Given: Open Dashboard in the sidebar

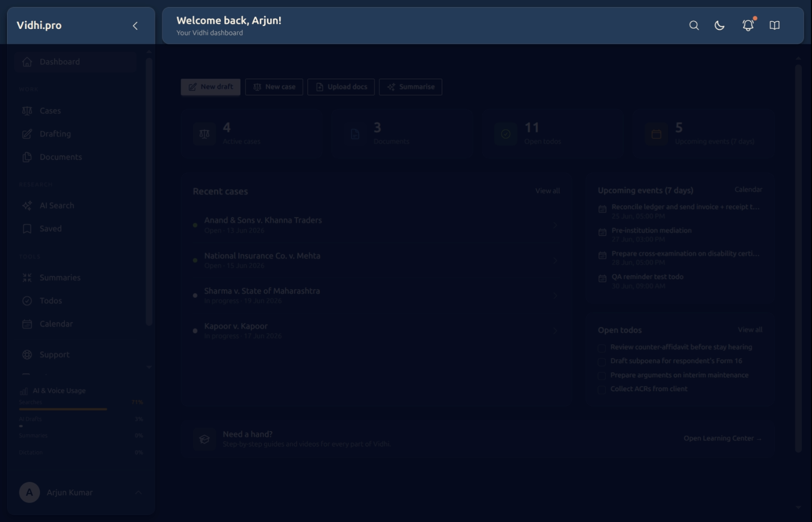Looking at the screenshot, I should [76, 62].
